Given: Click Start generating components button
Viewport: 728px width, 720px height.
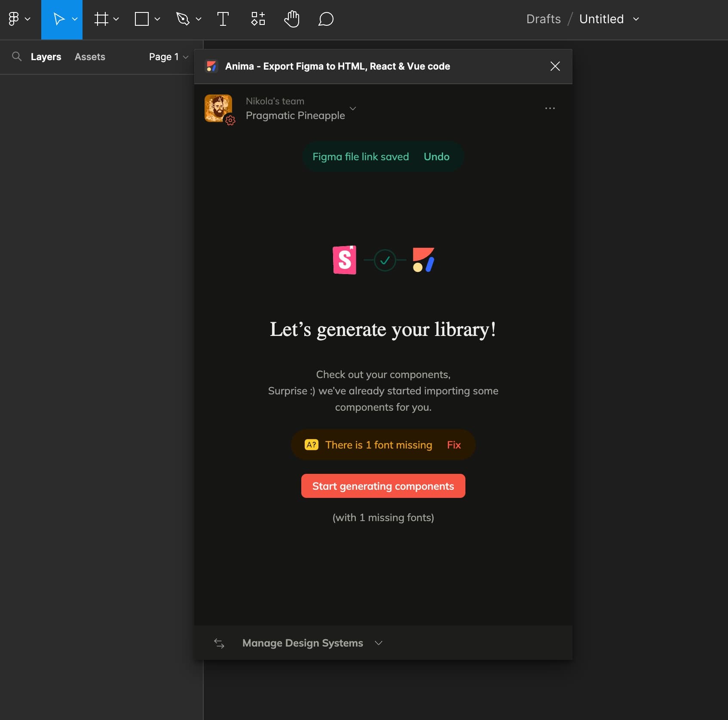Looking at the screenshot, I should (x=383, y=486).
